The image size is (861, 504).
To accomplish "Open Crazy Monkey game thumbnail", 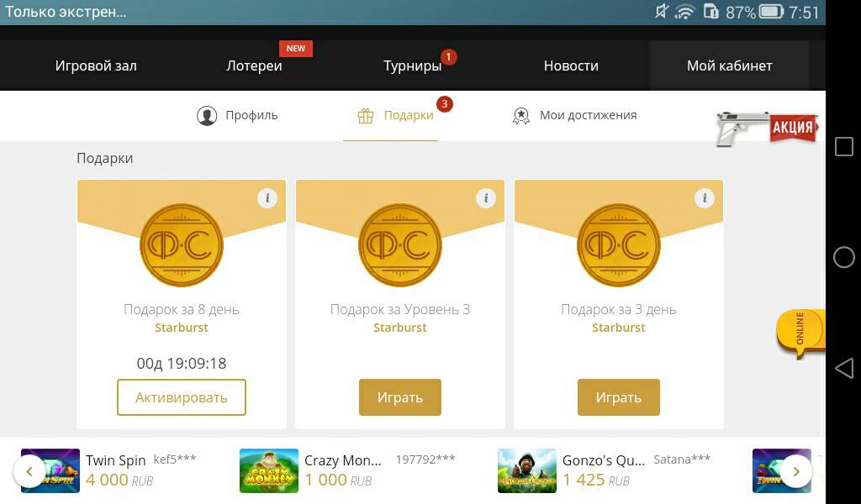I will (269, 470).
